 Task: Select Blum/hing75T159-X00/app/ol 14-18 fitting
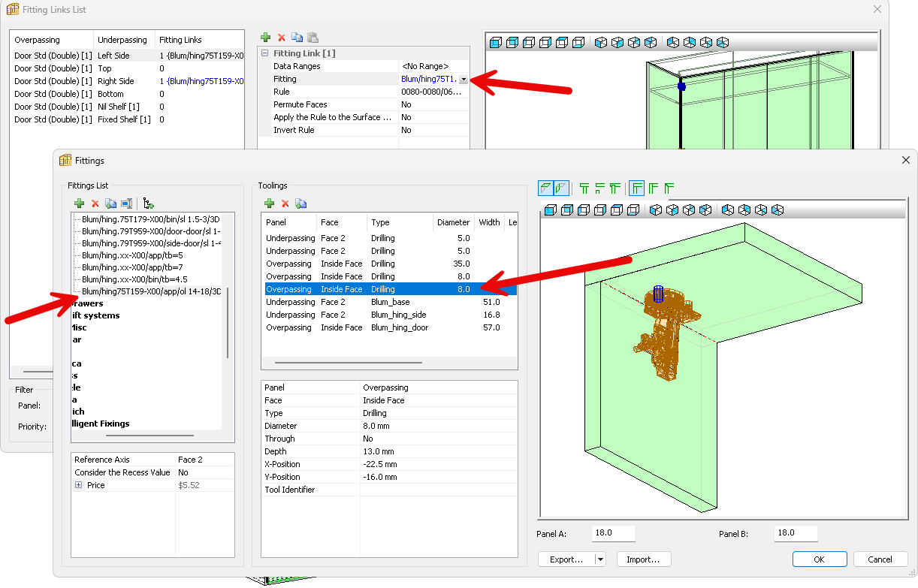tap(151, 291)
